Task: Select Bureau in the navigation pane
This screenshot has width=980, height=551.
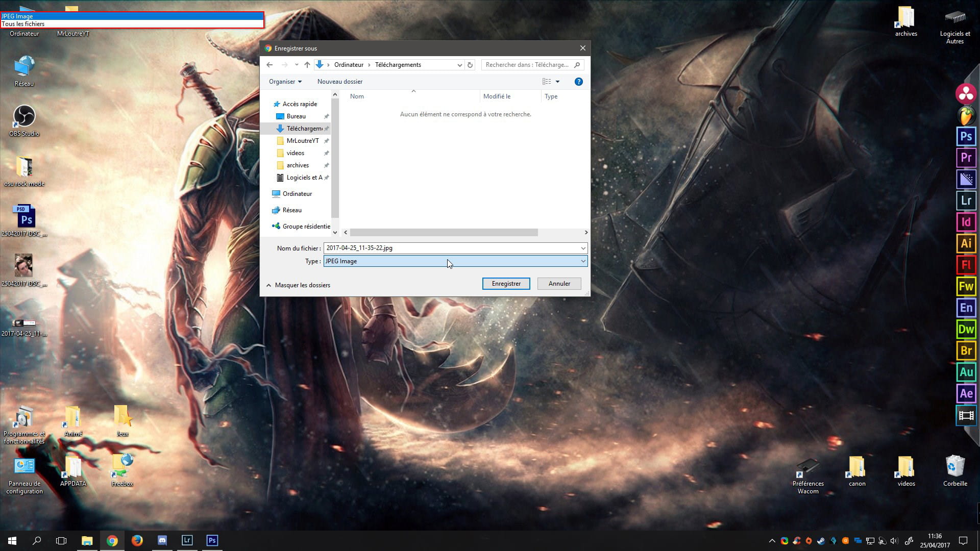Action: (296, 116)
